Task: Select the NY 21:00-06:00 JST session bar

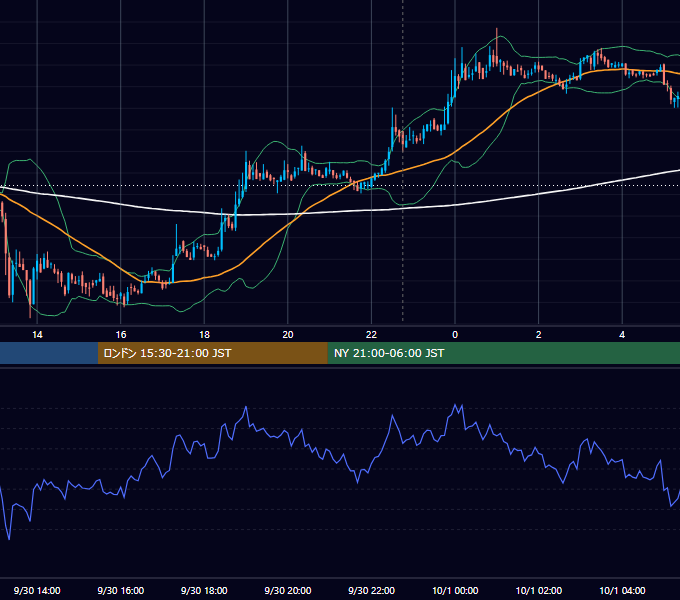Action: click(x=503, y=353)
